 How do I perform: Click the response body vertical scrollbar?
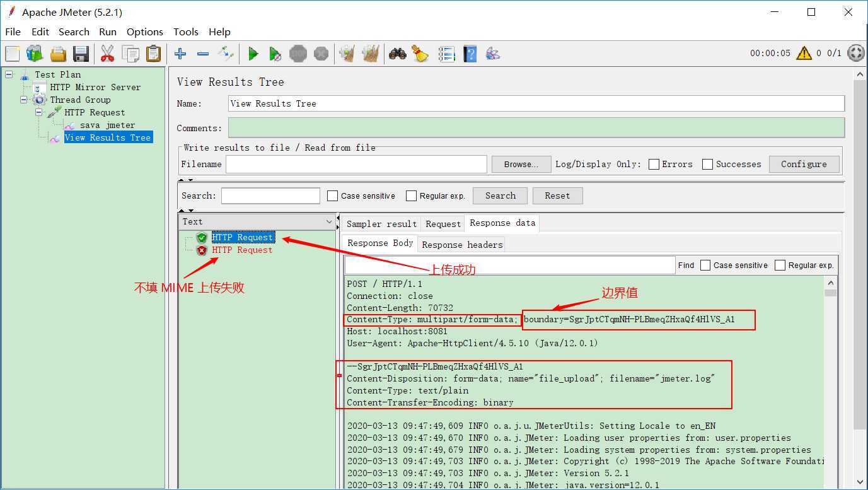(831, 382)
